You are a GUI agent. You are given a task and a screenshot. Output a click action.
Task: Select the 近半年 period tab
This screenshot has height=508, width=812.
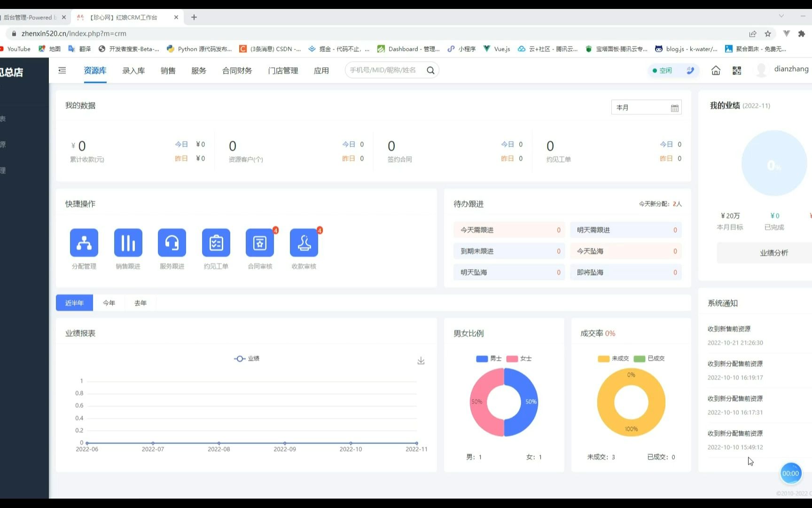[74, 303]
